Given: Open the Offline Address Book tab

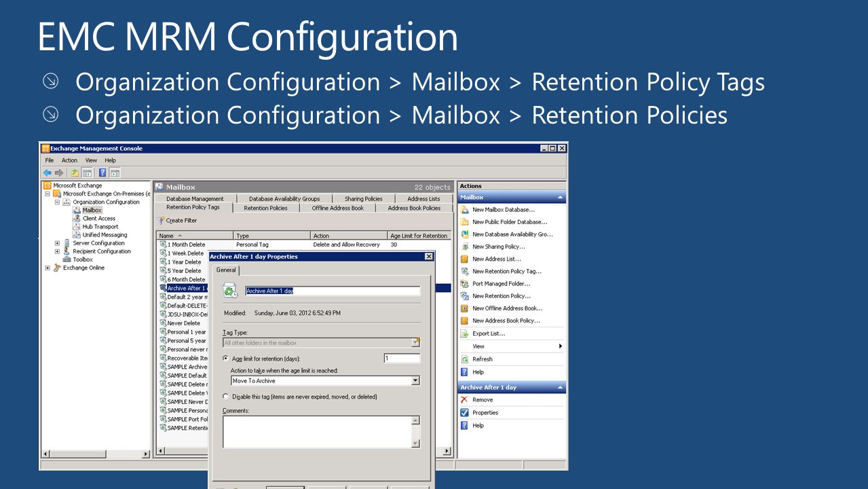Looking at the screenshot, I should tap(337, 208).
